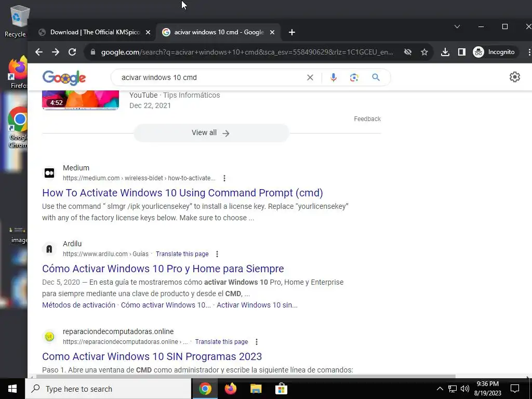This screenshot has height=399, width=532.
Task: Select the Firefox desktop shortcut
Action: click(18, 72)
